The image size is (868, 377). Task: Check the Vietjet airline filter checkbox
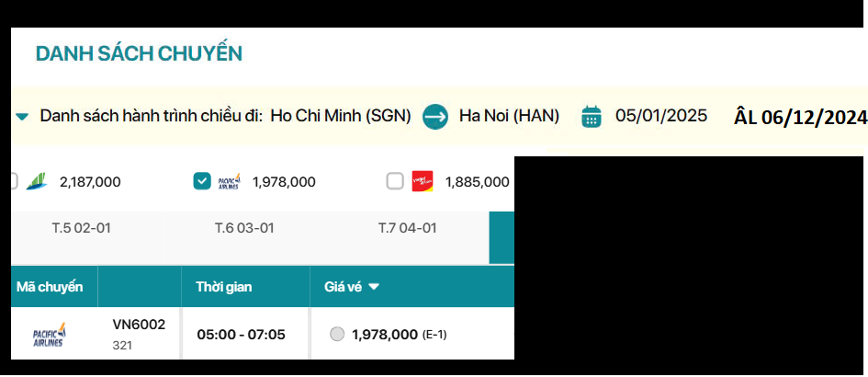(x=395, y=181)
